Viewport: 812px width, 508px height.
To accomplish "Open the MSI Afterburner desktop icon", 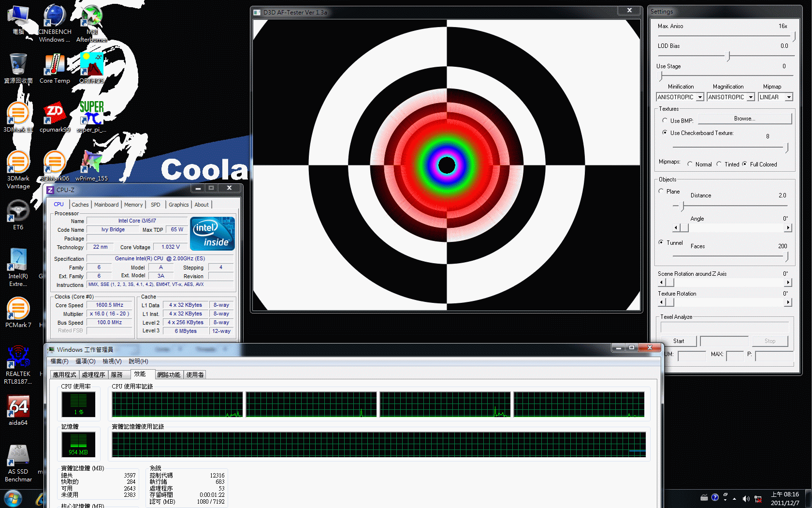I will pyautogui.click(x=92, y=23).
